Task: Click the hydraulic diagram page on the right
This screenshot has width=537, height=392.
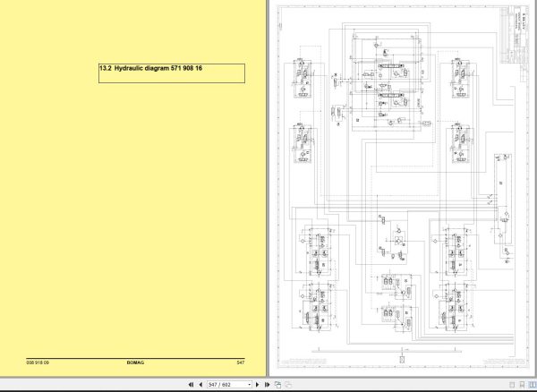Action: coord(403,188)
